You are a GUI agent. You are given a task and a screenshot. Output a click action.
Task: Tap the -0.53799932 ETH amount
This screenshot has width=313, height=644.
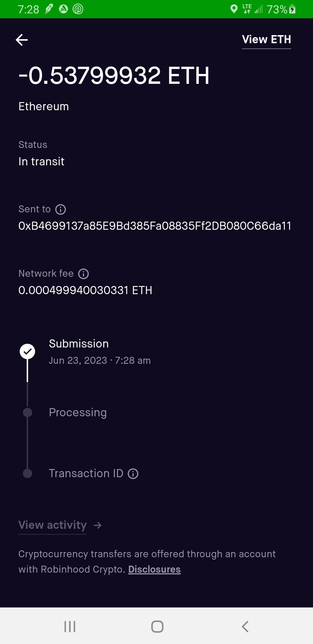click(x=114, y=76)
